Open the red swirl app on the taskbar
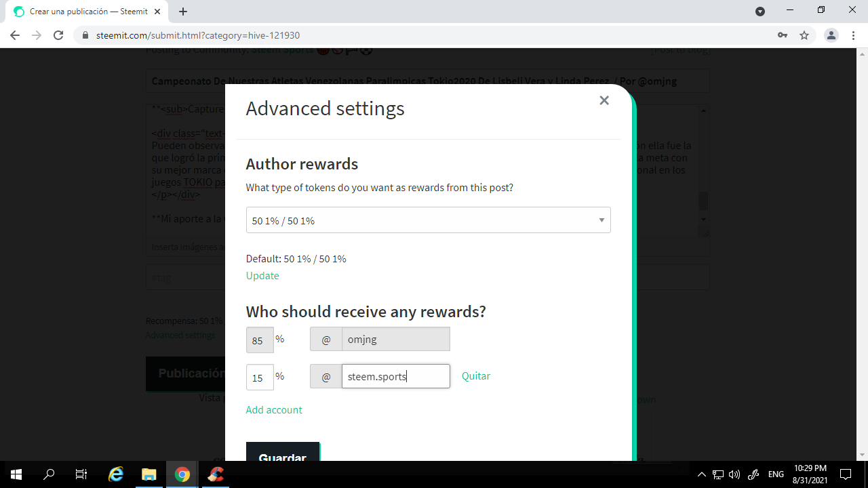The image size is (868, 488). pyautogui.click(x=216, y=474)
